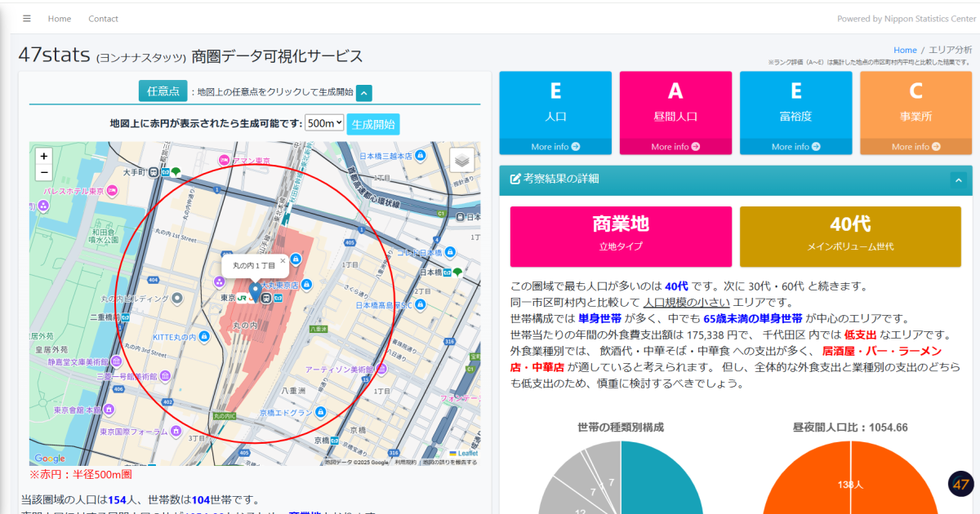
Task: Click the round 47 badge icon
Action: pos(961,484)
